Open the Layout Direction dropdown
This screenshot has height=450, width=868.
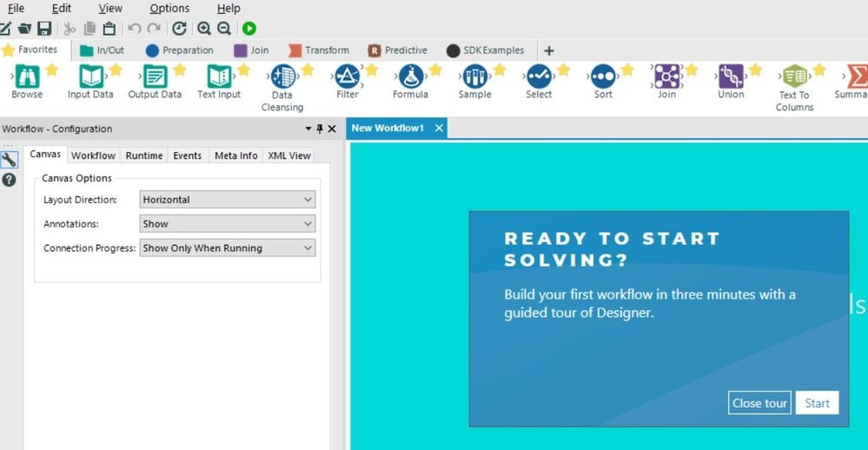228,199
